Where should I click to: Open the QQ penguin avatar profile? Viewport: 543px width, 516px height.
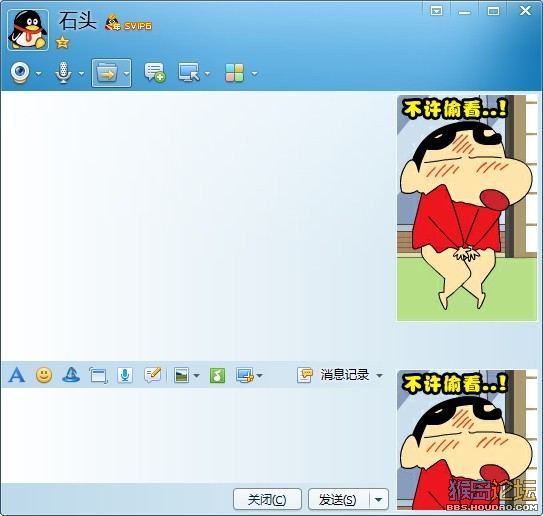point(28,30)
